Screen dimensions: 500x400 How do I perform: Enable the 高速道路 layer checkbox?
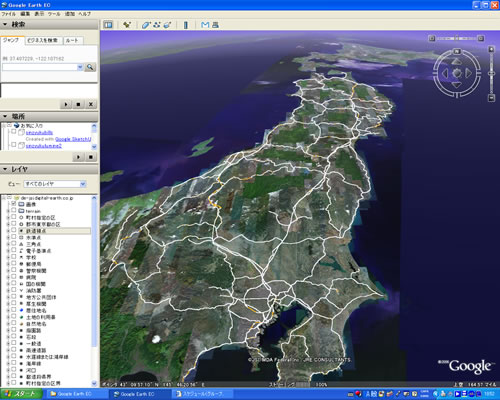point(14,350)
